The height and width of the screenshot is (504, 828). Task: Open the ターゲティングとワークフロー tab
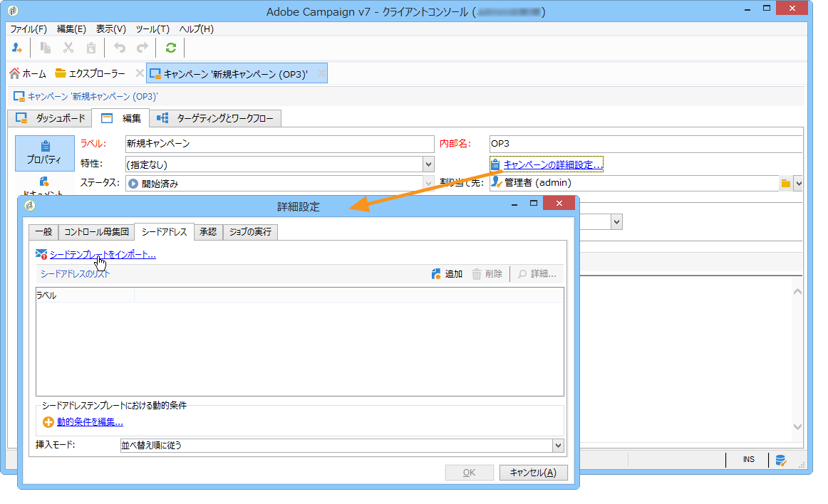(x=215, y=118)
